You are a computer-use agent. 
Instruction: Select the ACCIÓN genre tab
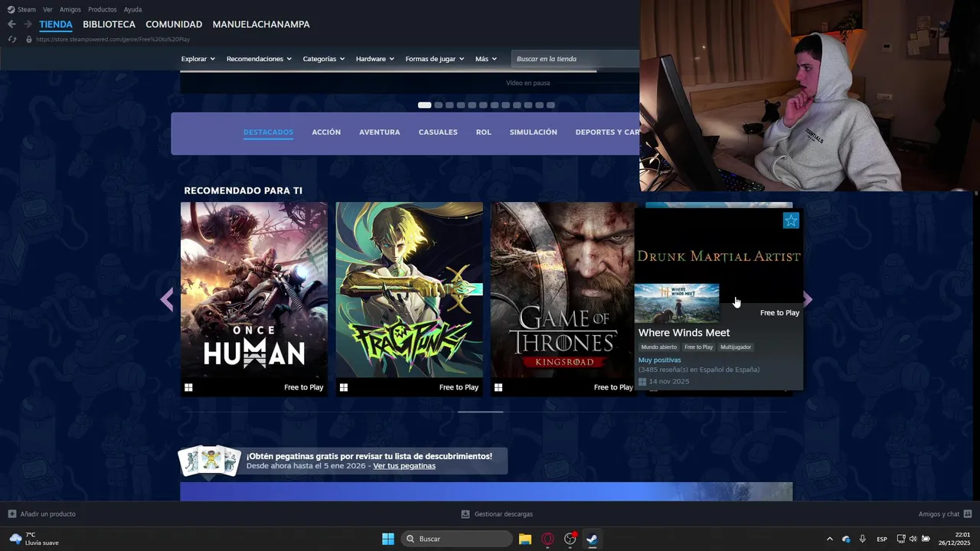326,132
